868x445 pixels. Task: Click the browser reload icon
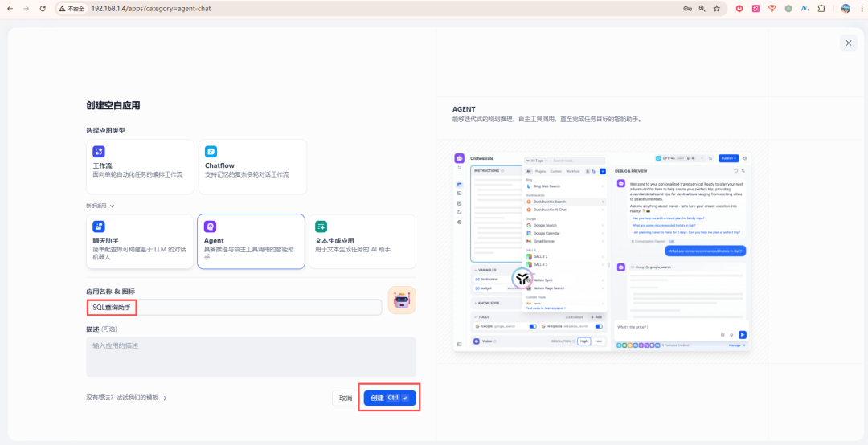point(43,9)
